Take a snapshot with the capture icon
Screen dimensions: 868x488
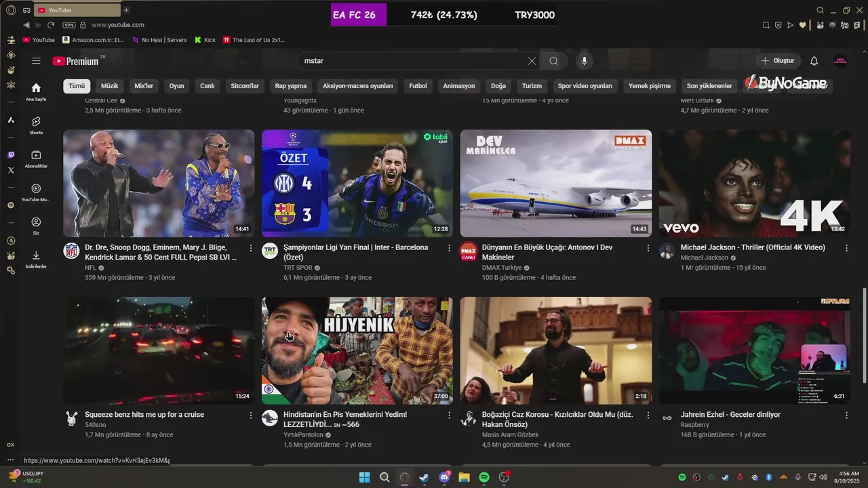[766, 25]
